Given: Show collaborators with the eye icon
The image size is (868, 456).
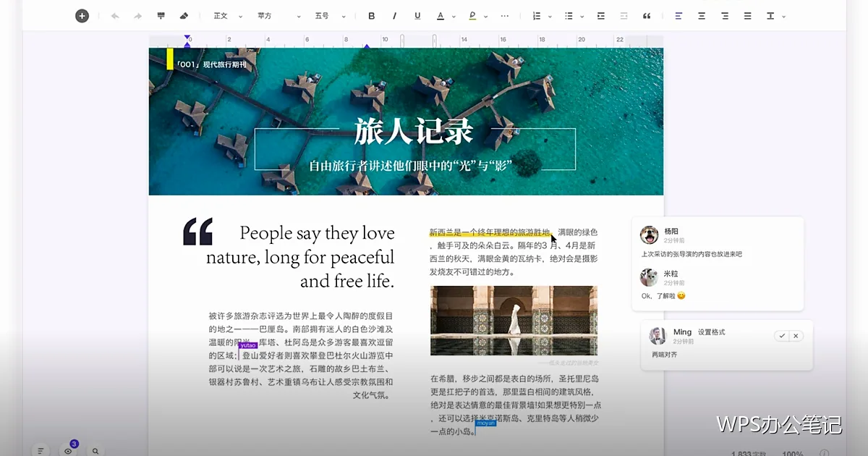Looking at the screenshot, I should pyautogui.click(x=68, y=451).
